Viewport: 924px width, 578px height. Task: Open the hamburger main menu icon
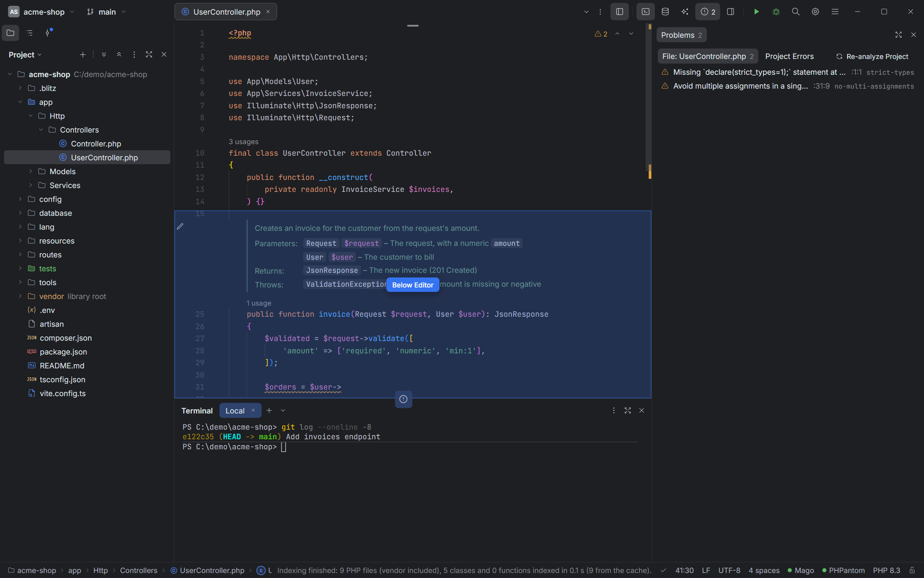tap(835, 12)
